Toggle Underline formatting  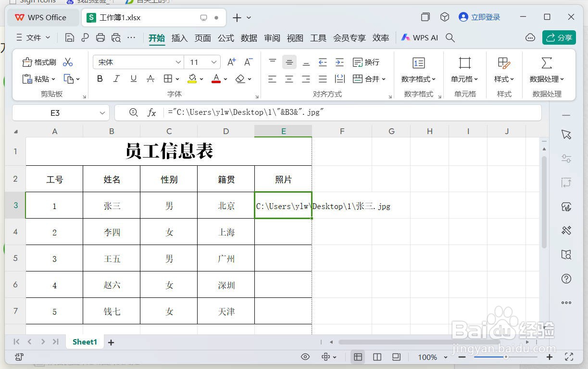click(134, 79)
